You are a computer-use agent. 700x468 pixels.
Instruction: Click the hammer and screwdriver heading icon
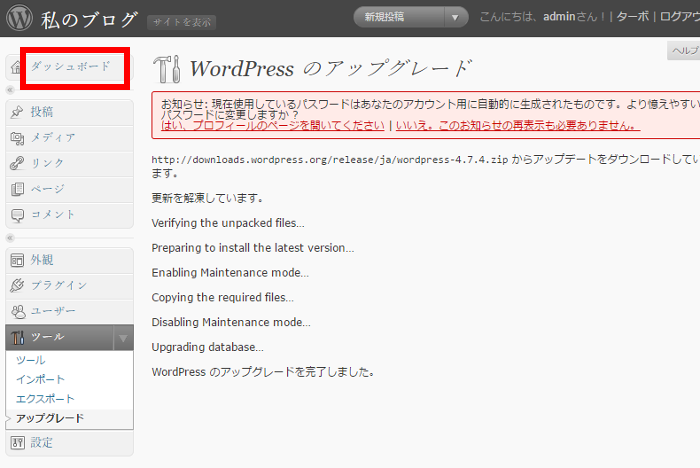coord(167,69)
